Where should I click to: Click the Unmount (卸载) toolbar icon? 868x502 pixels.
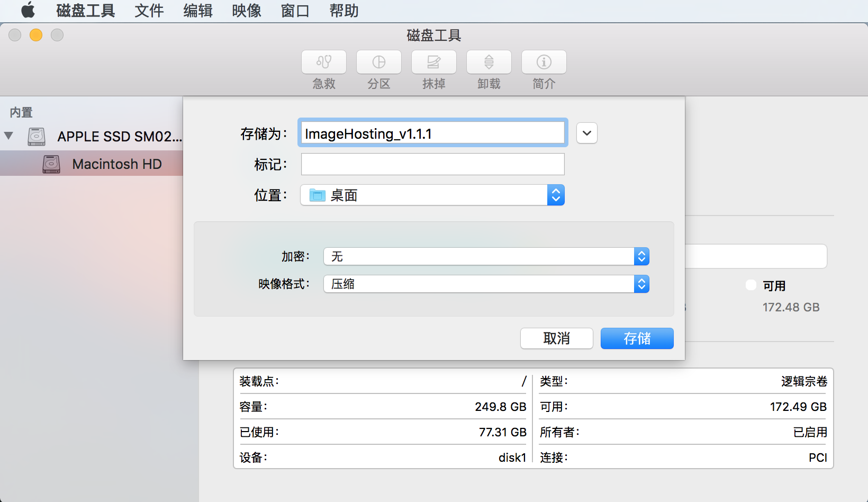click(x=489, y=62)
